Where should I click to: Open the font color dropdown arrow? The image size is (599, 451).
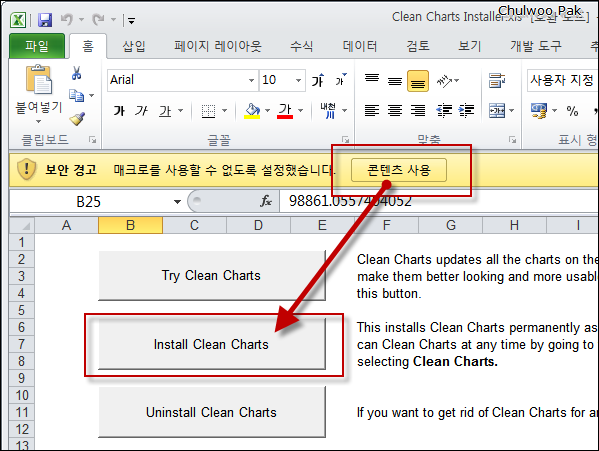point(301,111)
